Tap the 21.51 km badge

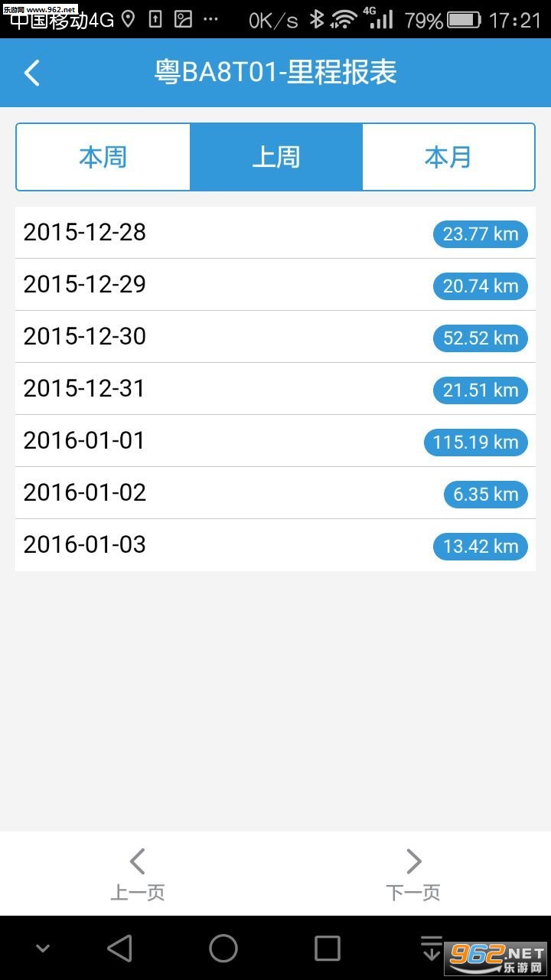[481, 390]
